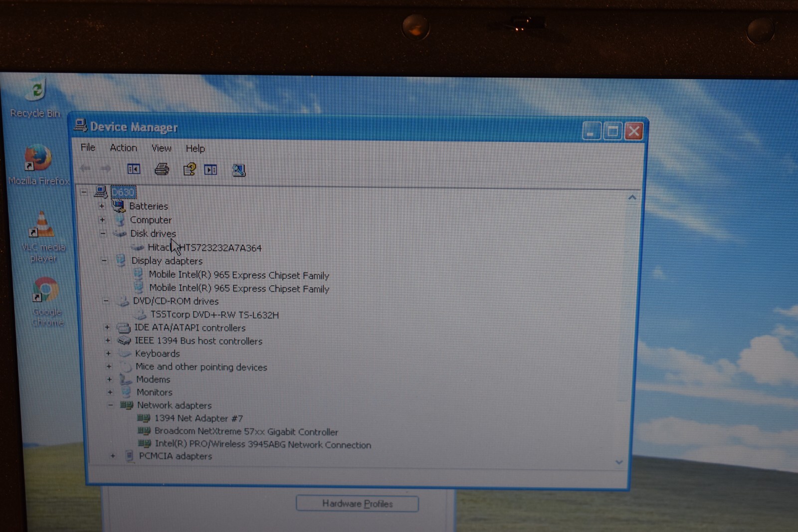This screenshot has height=532, width=798.
Task: Click the Forward arrow in Device Manager toolbar
Action: [x=106, y=169]
